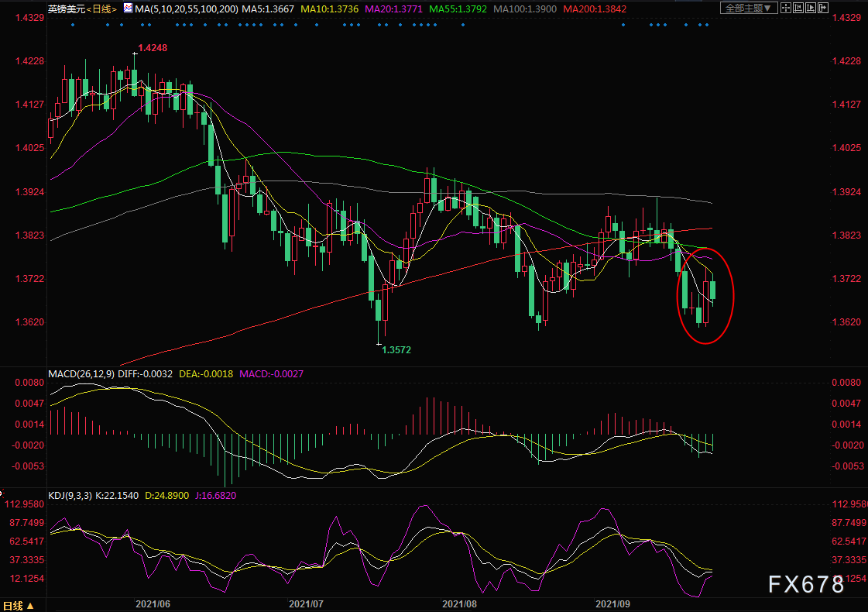Click the MA(5,10,20,55,100,200) indicator label
This screenshot has width=868, height=612.
tap(183, 9)
